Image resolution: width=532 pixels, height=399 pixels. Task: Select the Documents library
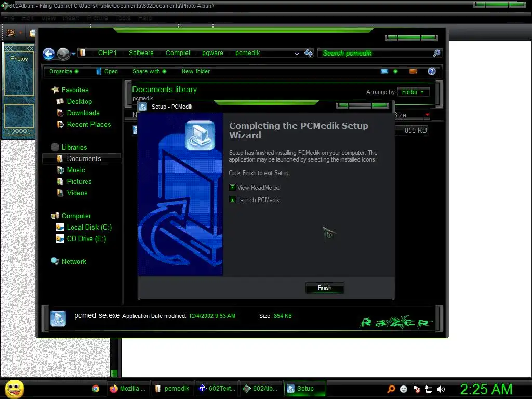point(82,158)
